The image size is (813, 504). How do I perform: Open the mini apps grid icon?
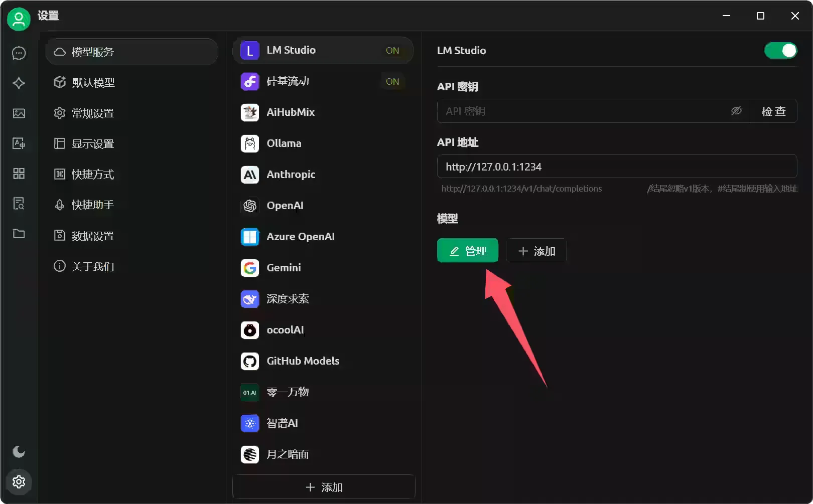(19, 174)
